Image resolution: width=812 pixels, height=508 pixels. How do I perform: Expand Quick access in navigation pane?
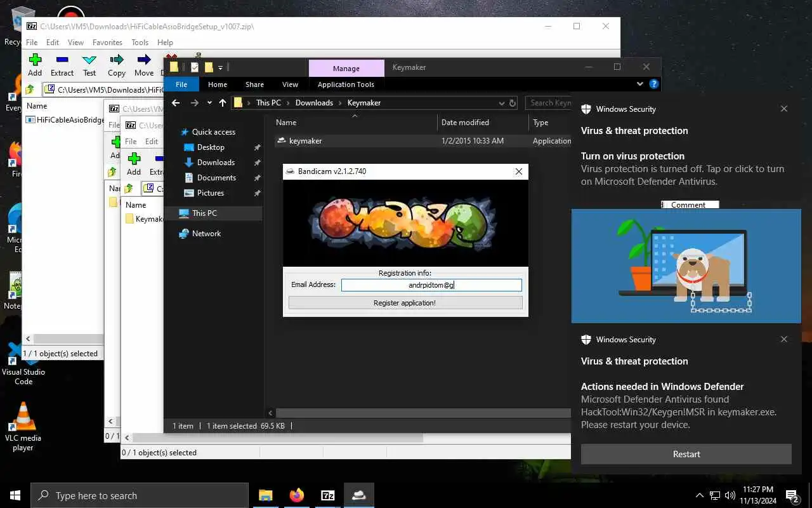point(214,132)
